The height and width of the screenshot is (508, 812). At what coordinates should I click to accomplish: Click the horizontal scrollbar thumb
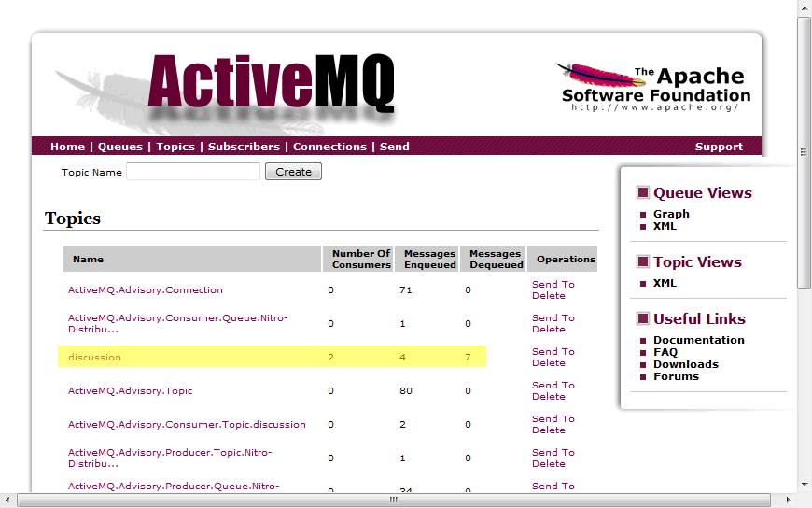(394, 500)
